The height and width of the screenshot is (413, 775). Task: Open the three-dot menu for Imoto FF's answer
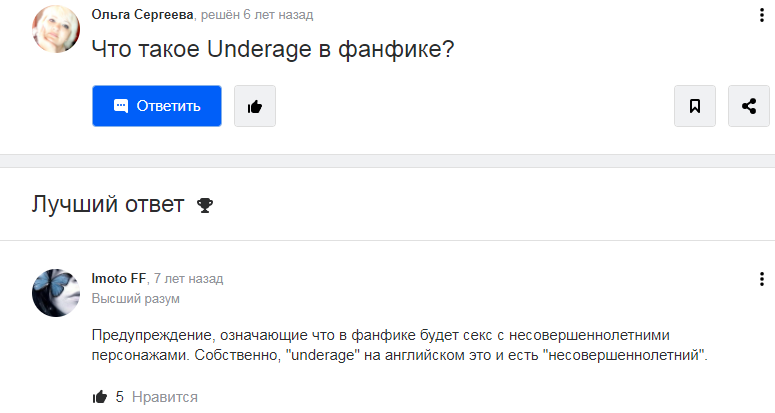(x=761, y=279)
